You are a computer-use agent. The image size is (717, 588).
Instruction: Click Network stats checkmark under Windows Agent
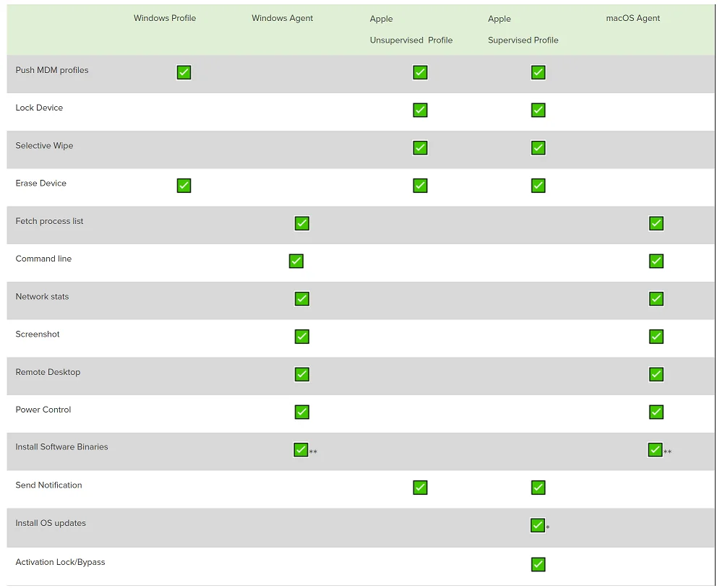(x=302, y=299)
